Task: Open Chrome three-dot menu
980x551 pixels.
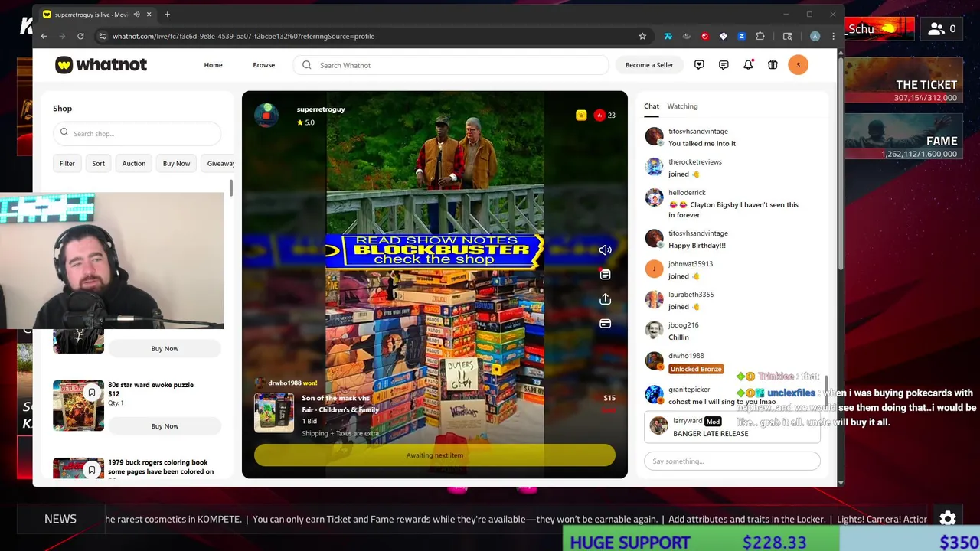Action: (x=833, y=36)
